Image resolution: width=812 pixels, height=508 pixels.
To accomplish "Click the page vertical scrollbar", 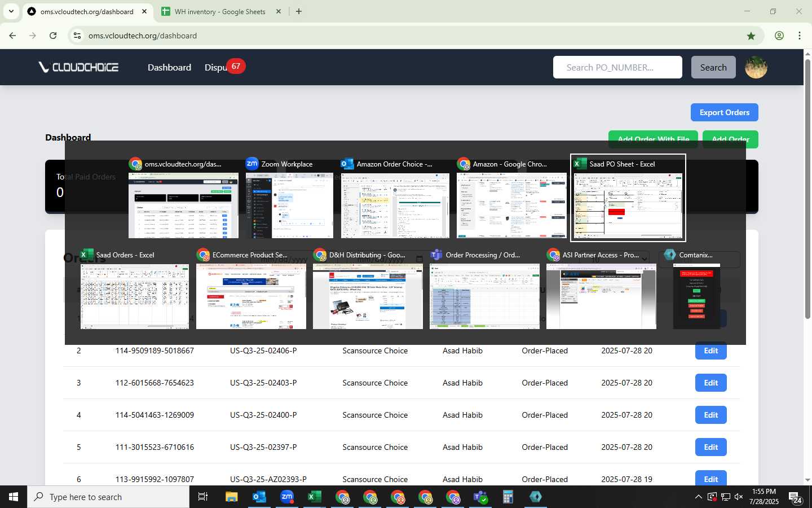I will 807,189.
